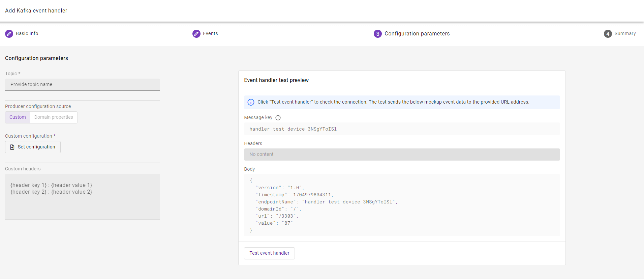Click the "domainId" line in Body
Viewport: 644px width, 279px height.
coord(278,209)
